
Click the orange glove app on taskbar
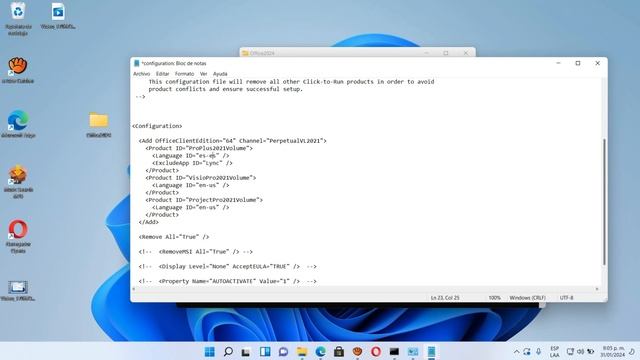[358, 351]
